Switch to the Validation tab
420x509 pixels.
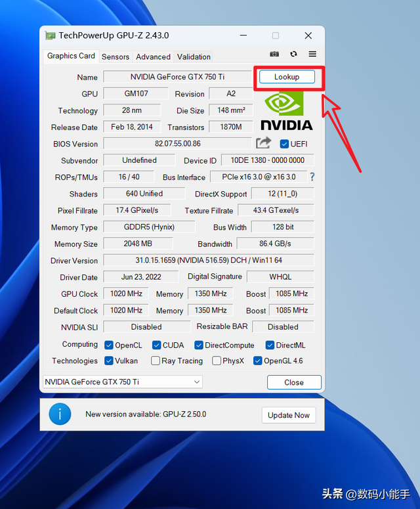[x=194, y=57]
